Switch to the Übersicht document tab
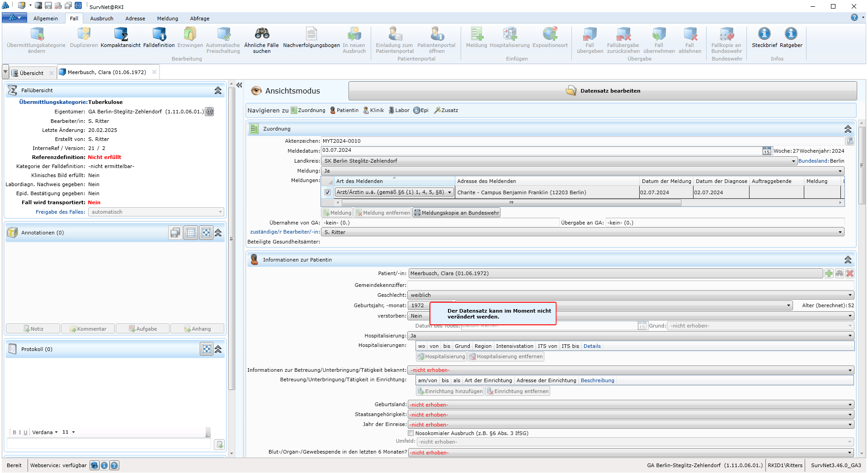The width and height of the screenshot is (868, 473). point(32,73)
